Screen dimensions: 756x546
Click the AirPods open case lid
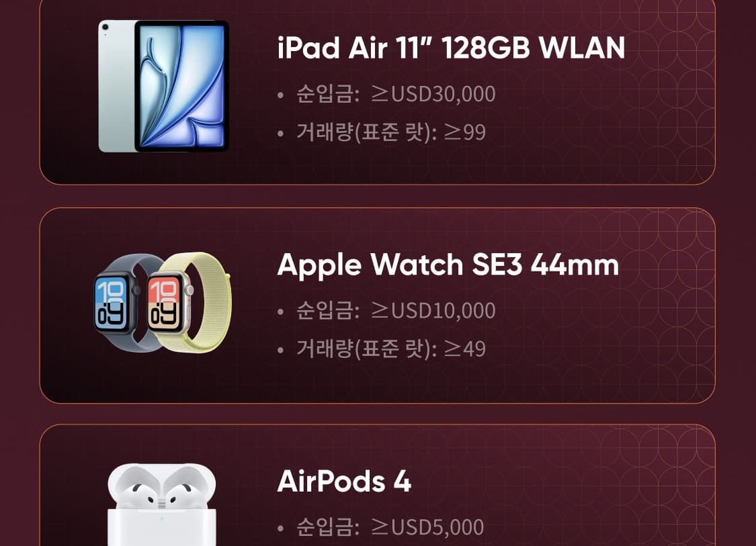(x=162, y=486)
